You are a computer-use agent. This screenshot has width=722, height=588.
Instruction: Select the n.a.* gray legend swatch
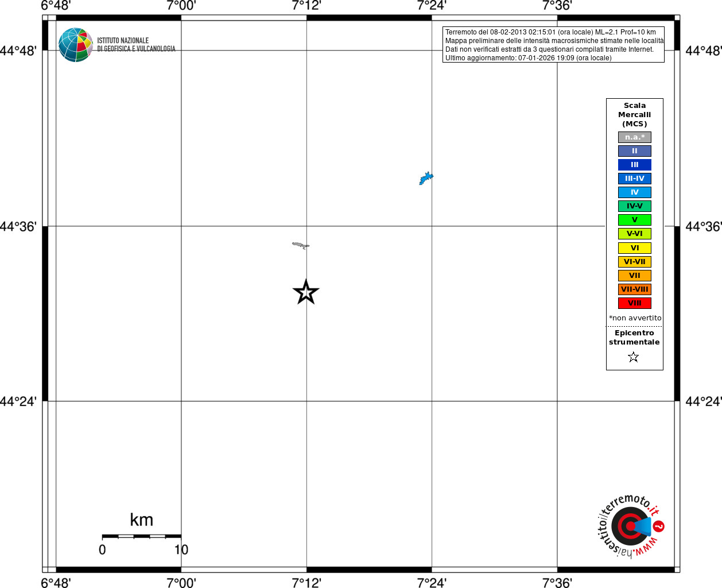click(635, 137)
